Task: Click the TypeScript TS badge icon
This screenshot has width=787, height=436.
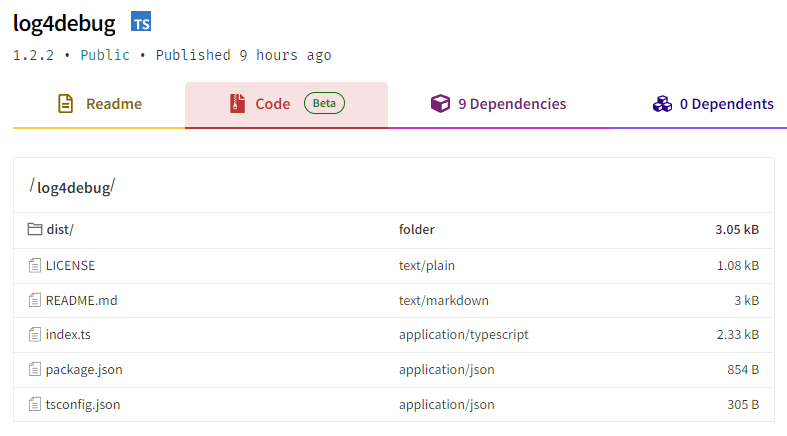Action: 141,22
